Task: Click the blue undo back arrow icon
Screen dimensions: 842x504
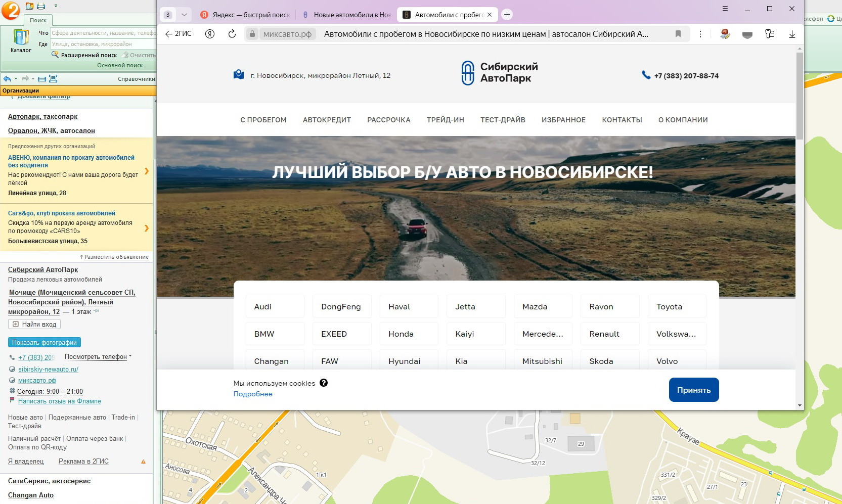Action: (x=7, y=79)
